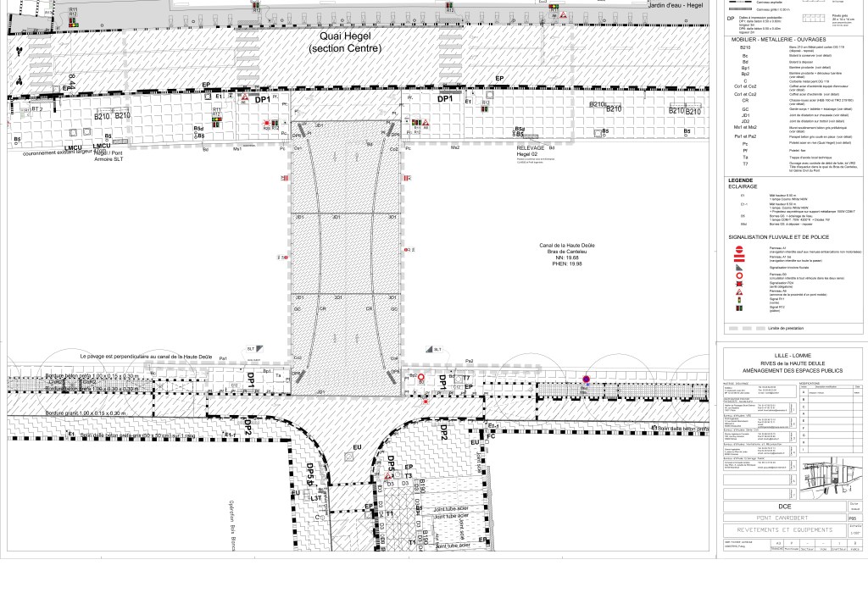The width and height of the screenshot is (868, 615).
Task: Click the Panneau A1 red circle legend symbol
Action: click(x=739, y=250)
